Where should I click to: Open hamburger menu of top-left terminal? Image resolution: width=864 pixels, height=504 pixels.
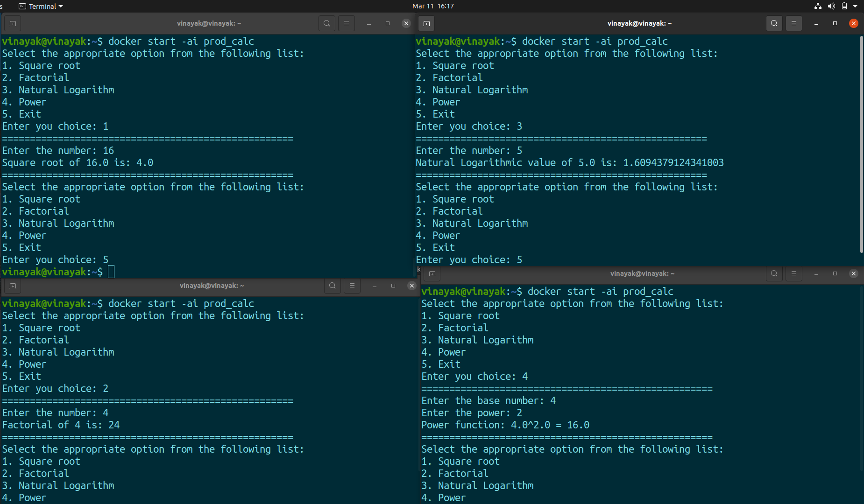(347, 23)
